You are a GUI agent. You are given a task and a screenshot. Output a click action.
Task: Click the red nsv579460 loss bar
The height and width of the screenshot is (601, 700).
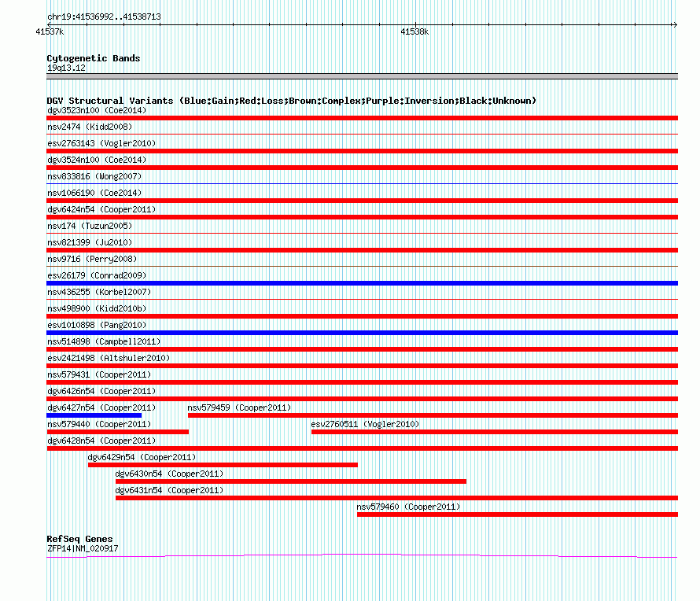click(x=518, y=514)
